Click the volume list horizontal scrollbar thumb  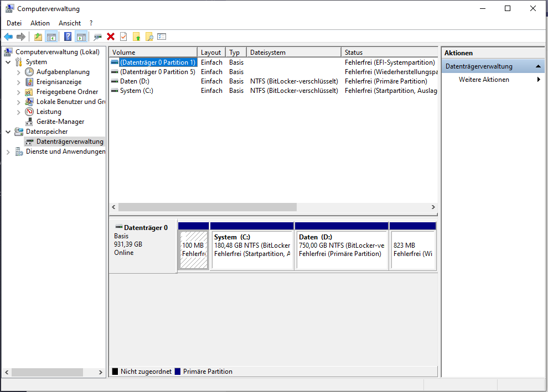208,207
